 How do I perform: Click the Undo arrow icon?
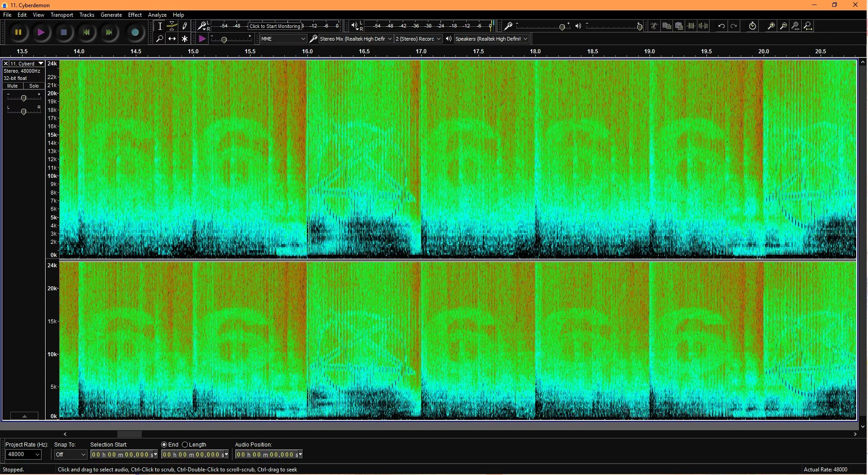[721, 26]
